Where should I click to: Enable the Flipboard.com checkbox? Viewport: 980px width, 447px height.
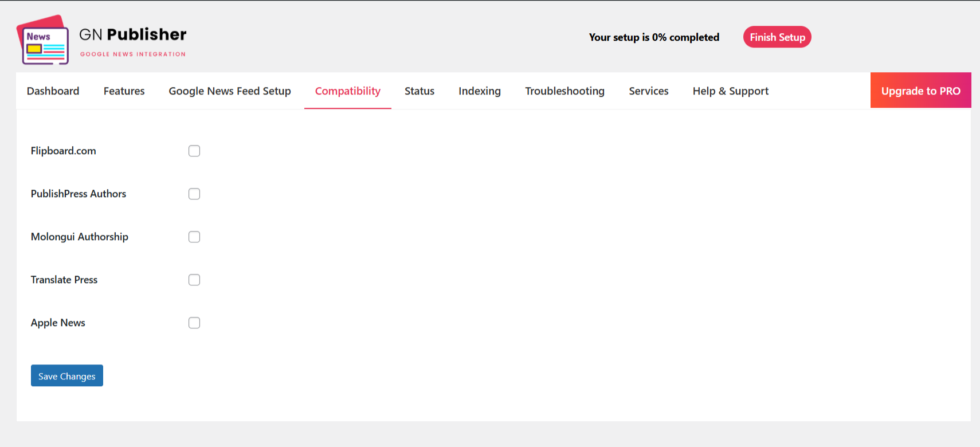(194, 151)
